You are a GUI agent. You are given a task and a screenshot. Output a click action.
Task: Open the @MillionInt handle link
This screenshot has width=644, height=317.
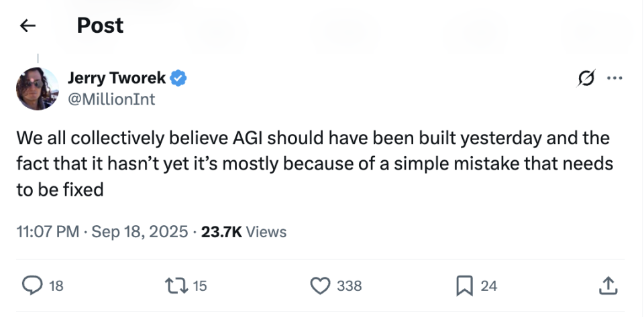111,99
